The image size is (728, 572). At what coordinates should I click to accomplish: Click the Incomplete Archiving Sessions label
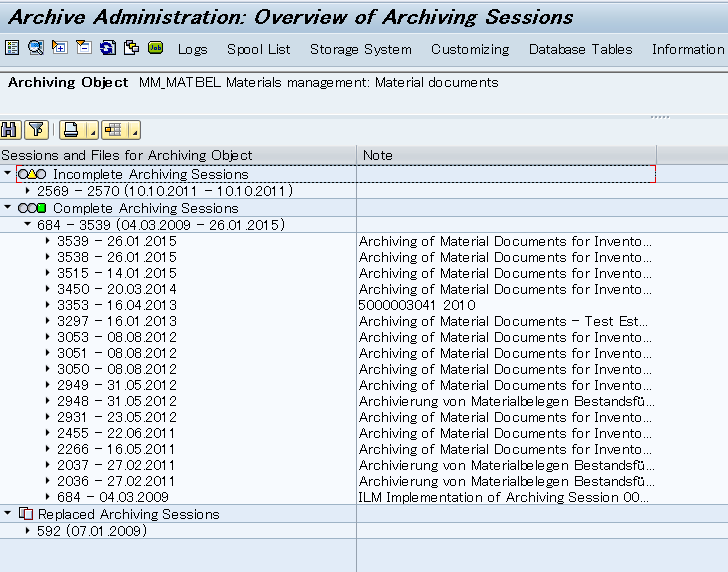point(151,175)
